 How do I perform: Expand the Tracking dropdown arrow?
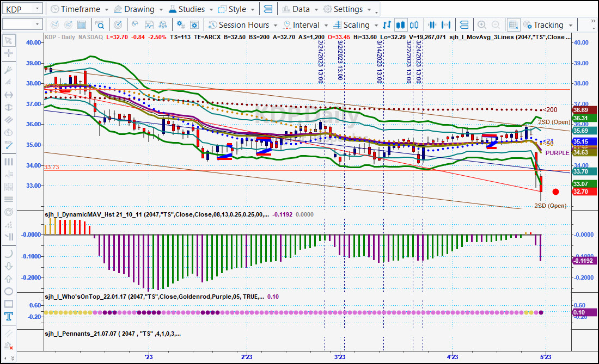pos(571,25)
